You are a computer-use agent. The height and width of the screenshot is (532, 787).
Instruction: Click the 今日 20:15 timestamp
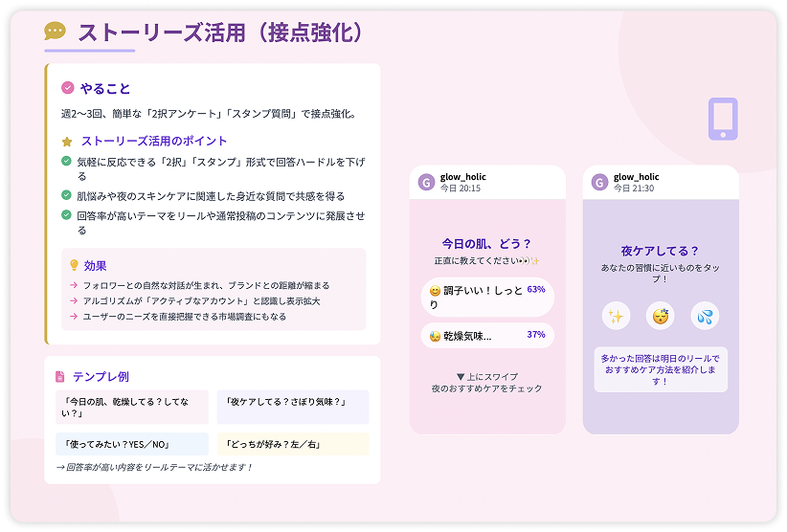(461, 188)
